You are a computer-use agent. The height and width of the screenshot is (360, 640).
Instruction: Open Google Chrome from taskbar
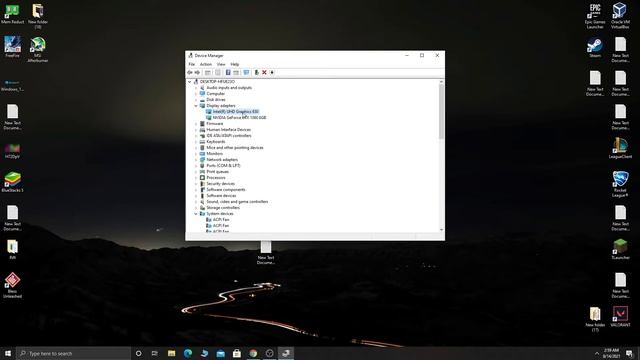pyautogui.click(x=253, y=353)
